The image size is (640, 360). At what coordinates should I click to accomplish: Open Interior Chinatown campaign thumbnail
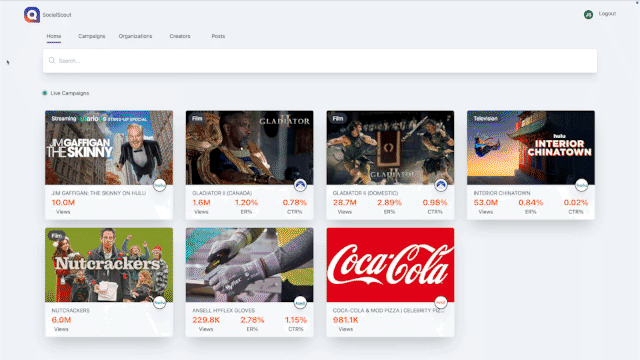pyautogui.click(x=531, y=148)
